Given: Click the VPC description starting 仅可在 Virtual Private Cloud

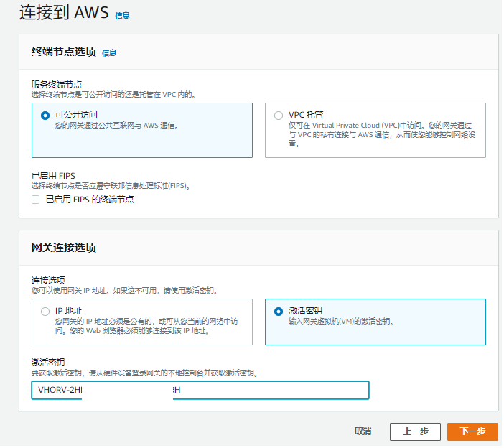Looking at the screenshot, I should [x=383, y=135].
